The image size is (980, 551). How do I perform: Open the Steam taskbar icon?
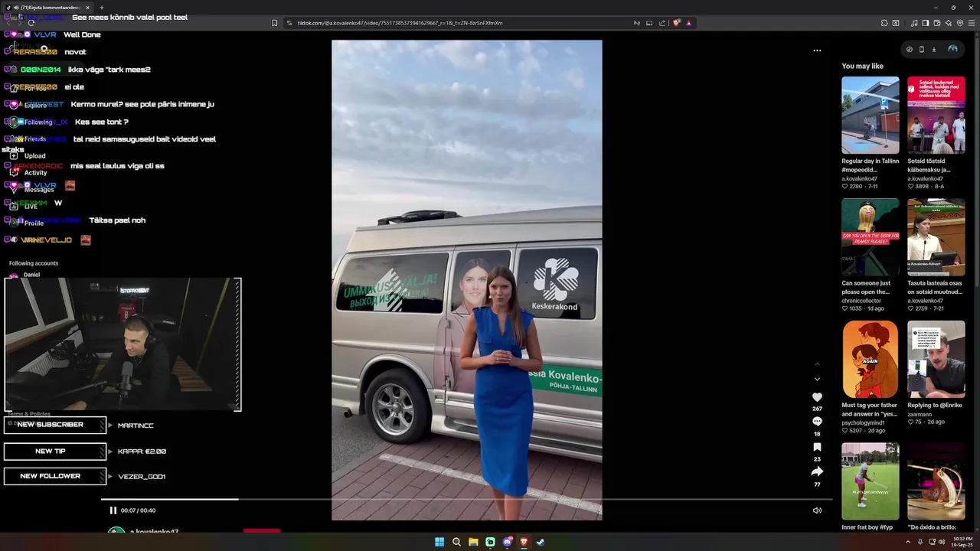coord(541,542)
